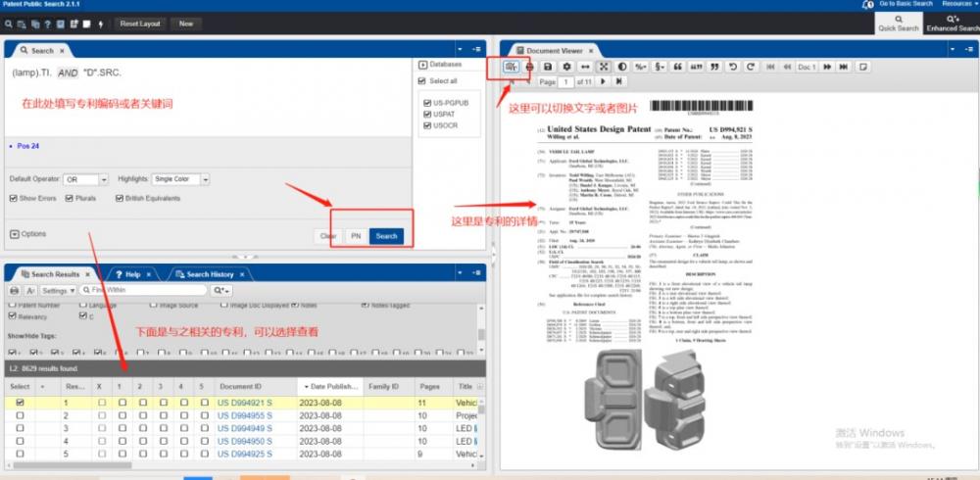Click the Find Within input field
This screenshot has width=980, height=480.
tap(143, 290)
